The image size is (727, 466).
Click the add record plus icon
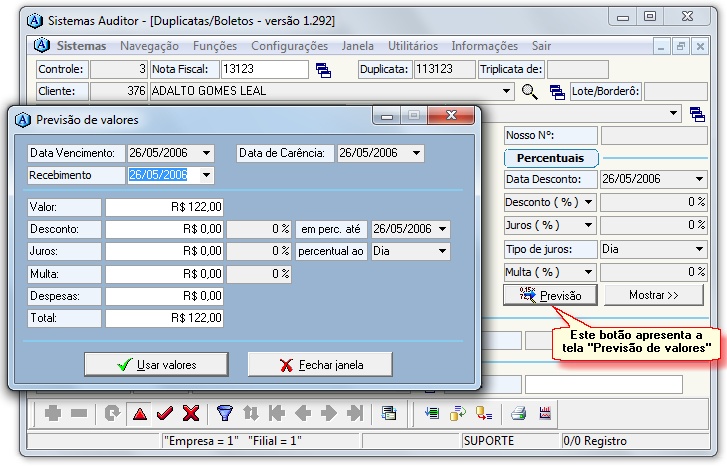tap(53, 413)
